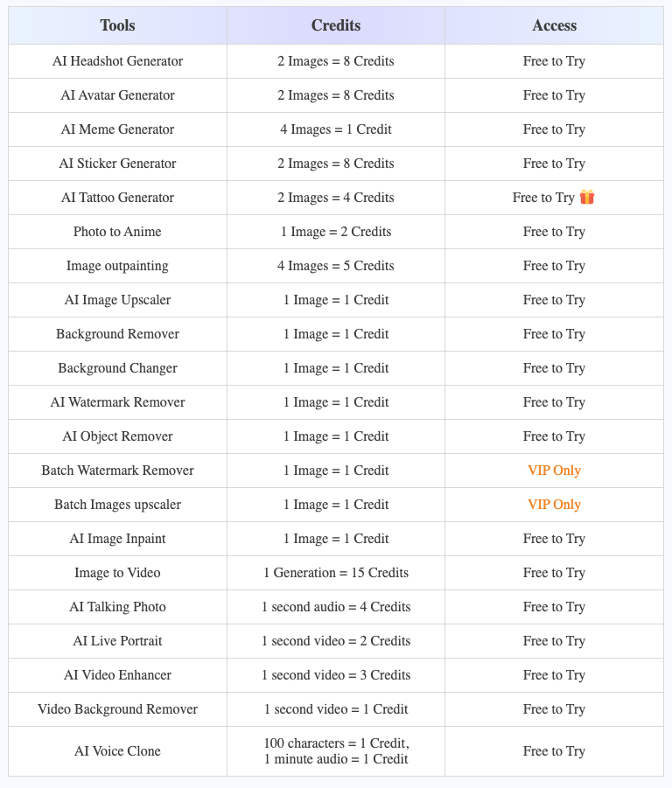Click the orange VIP Only label for Batch Watermark Remover
Image resolution: width=672 pixels, height=788 pixels.
tap(554, 471)
